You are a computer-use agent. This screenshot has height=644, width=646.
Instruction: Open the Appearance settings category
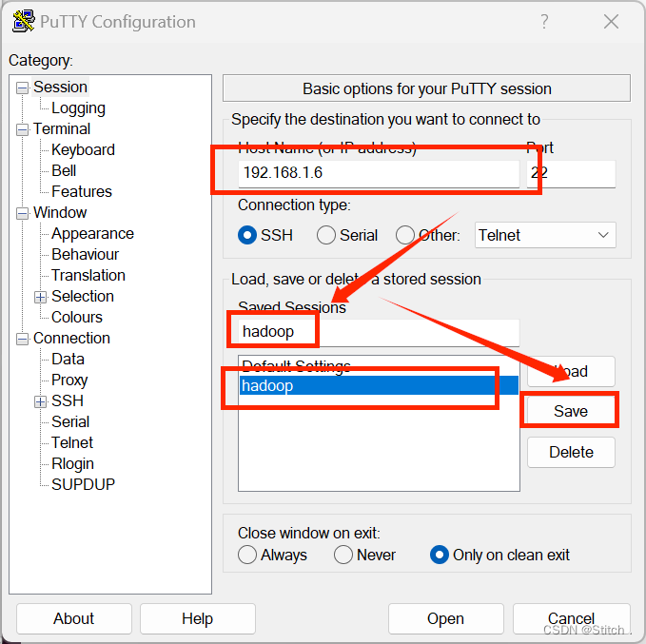point(92,234)
